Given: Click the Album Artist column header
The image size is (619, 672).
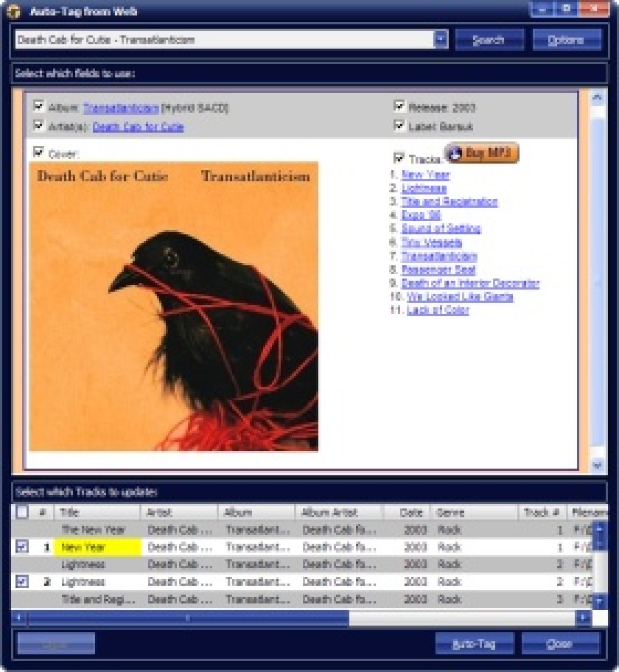Looking at the screenshot, I should tap(340, 512).
